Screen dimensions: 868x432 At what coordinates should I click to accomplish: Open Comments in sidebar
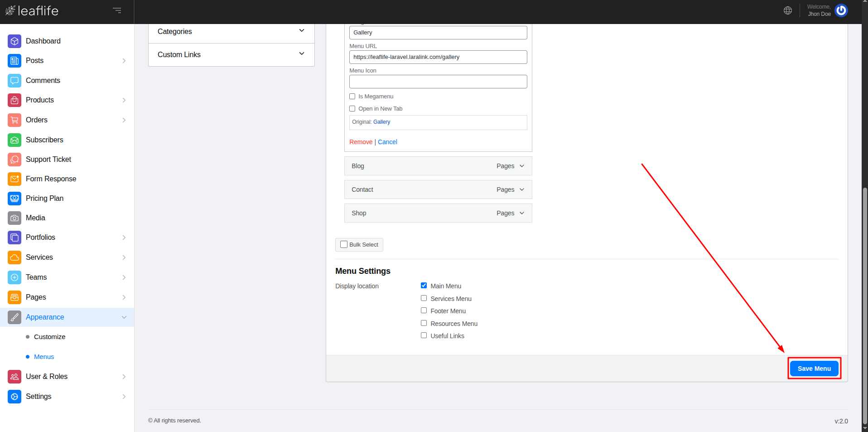pyautogui.click(x=43, y=81)
